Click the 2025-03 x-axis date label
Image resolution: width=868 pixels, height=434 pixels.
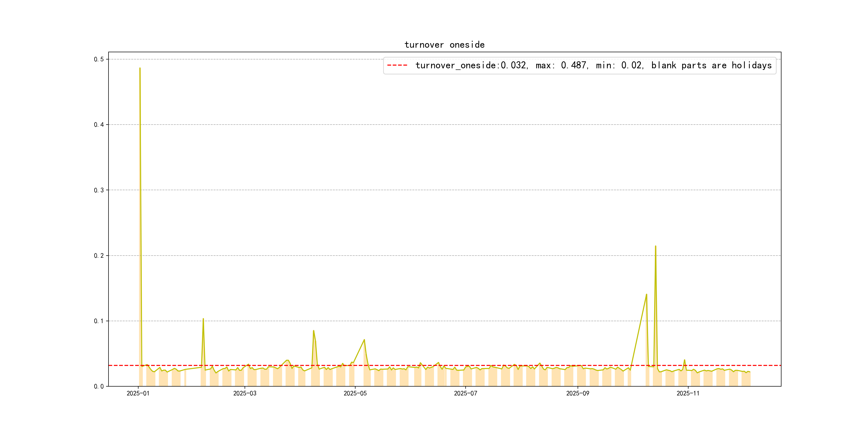pyautogui.click(x=245, y=394)
